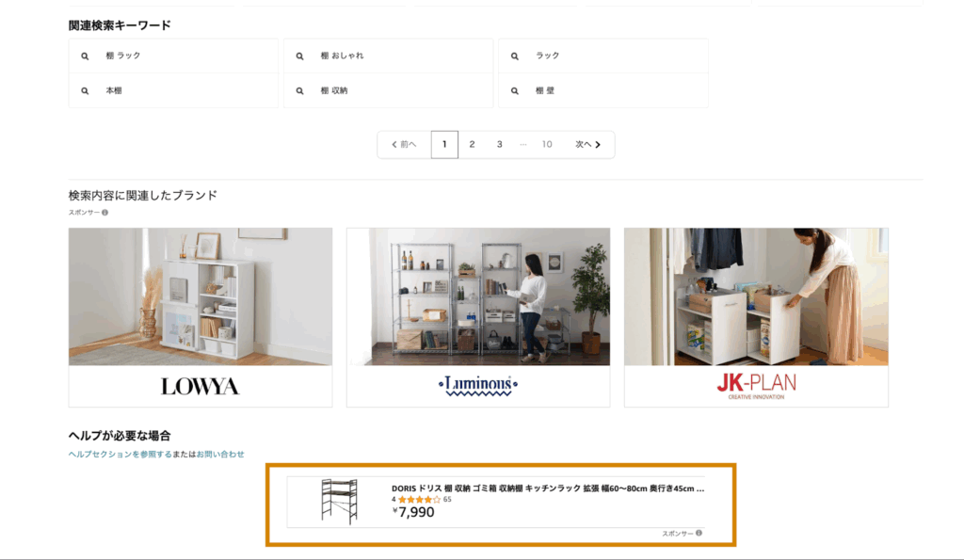The image size is (964, 560).
Task: Open results page 2
Action: 473,144
